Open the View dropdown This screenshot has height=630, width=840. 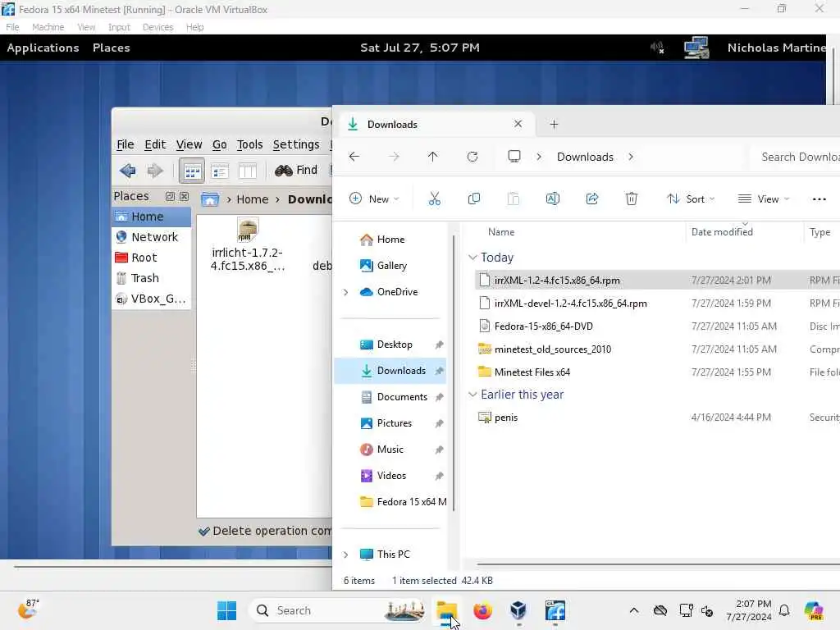click(764, 199)
